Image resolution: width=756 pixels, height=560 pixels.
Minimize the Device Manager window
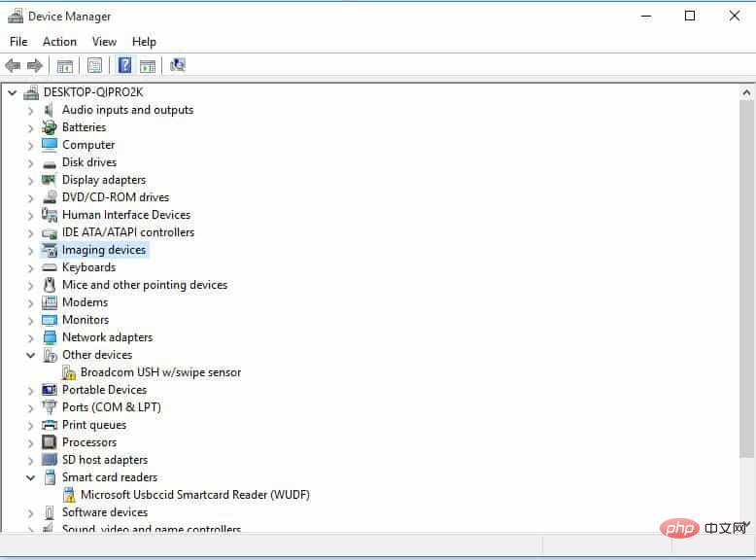[x=646, y=16]
